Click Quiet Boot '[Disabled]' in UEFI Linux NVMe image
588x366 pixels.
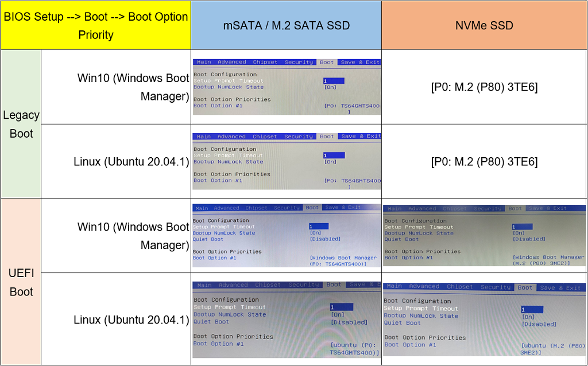539,324
